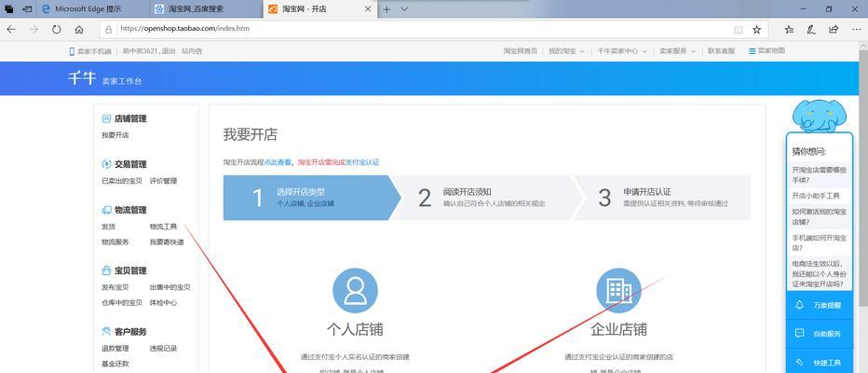868x373 pixels.
Task: Open 仓库中的宝贝 in sidebar
Action: point(122,303)
